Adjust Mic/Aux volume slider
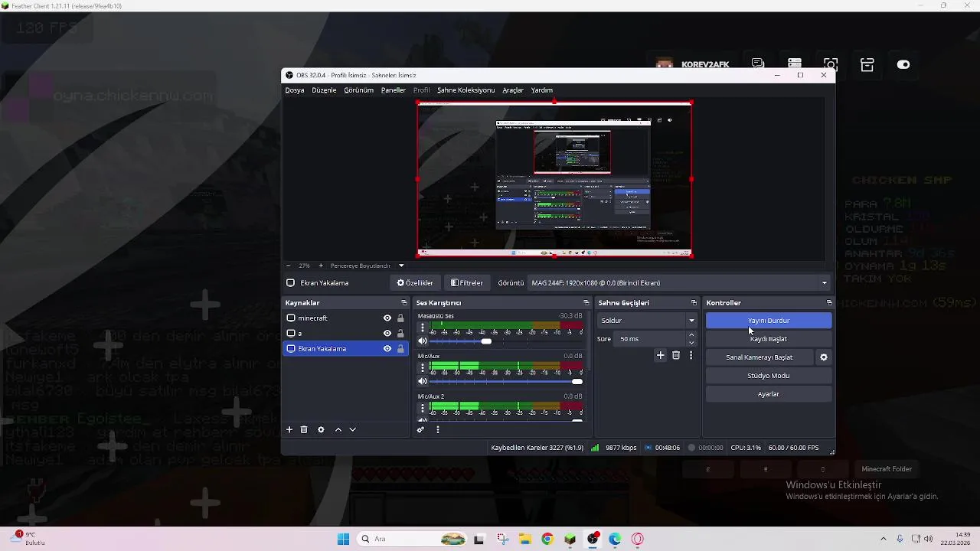 [505, 381]
